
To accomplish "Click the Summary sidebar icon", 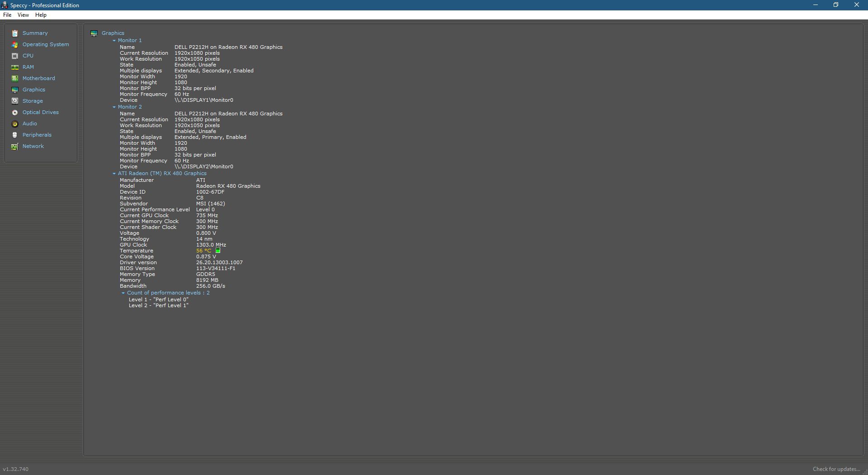I will (x=15, y=33).
